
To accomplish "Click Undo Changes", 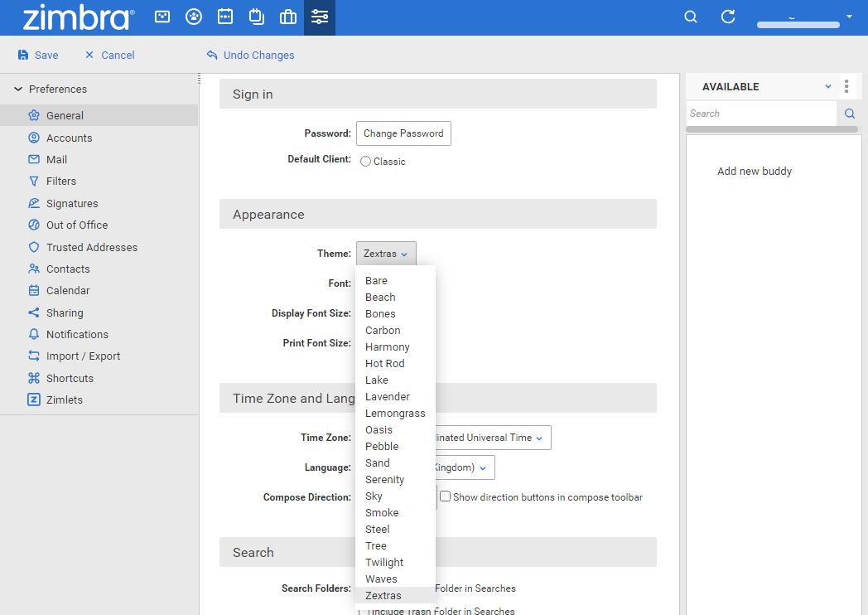I will tap(250, 55).
